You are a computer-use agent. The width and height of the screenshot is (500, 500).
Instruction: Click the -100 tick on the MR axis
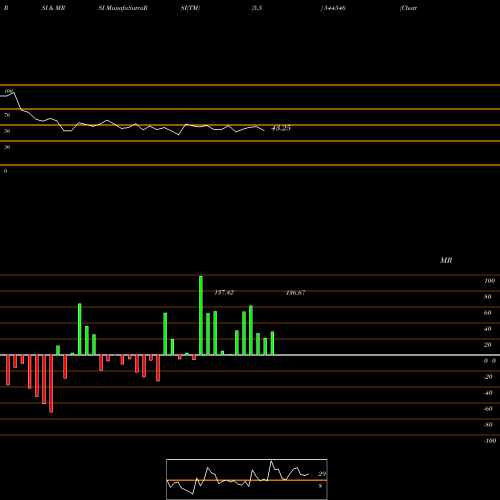(x=490, y=441)
